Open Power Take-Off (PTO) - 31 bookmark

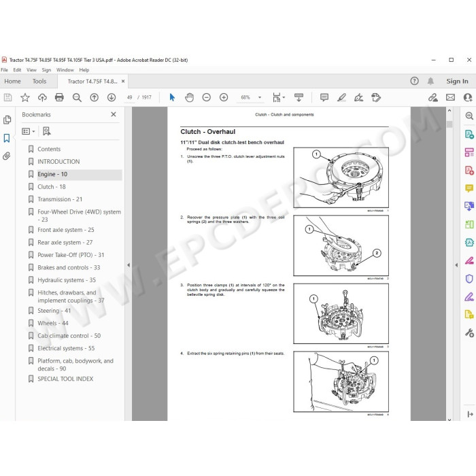point(71,255)
